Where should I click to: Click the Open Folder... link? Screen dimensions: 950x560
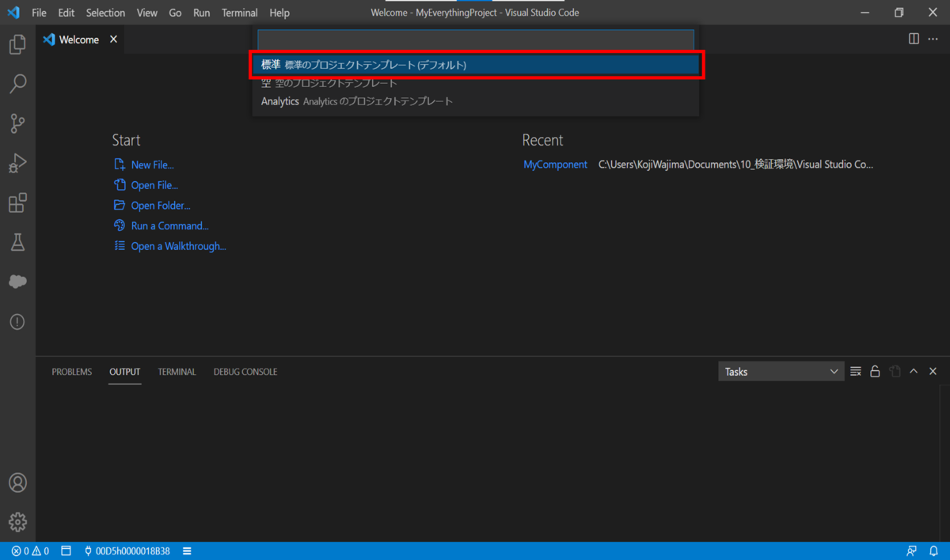coord(161,206)
